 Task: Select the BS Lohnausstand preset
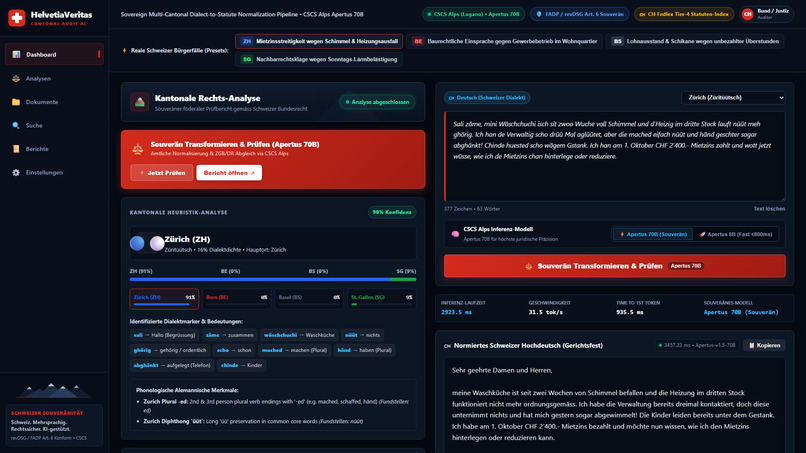697,41
